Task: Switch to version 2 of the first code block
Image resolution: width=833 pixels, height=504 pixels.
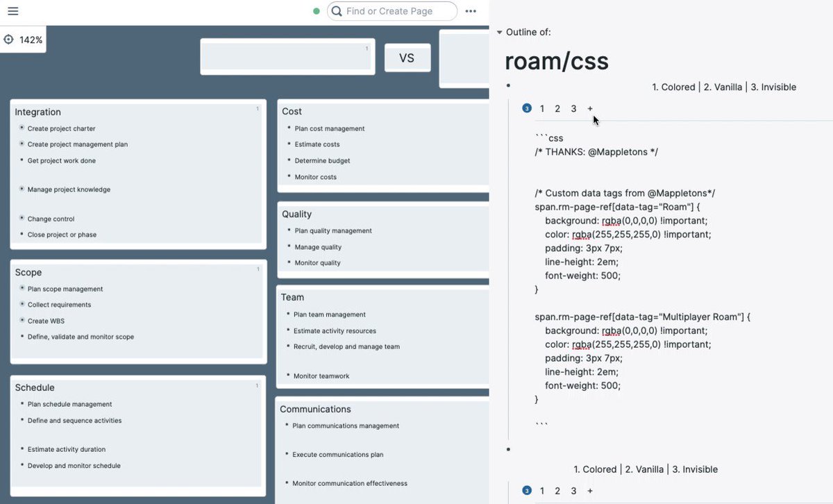Action: click(557, 109)
